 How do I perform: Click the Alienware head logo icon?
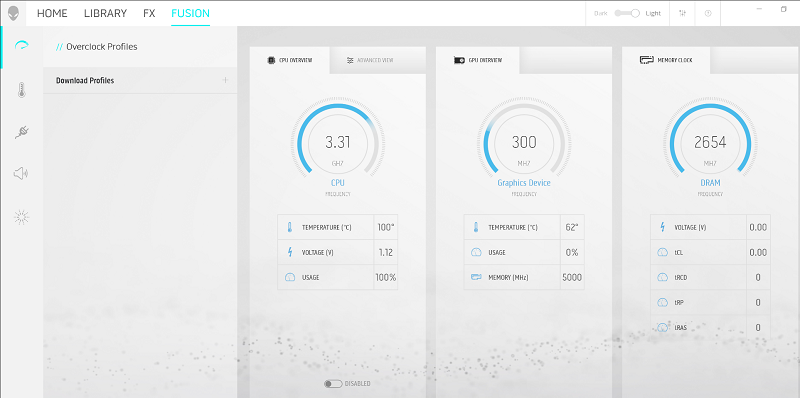[x=13, y=14]
